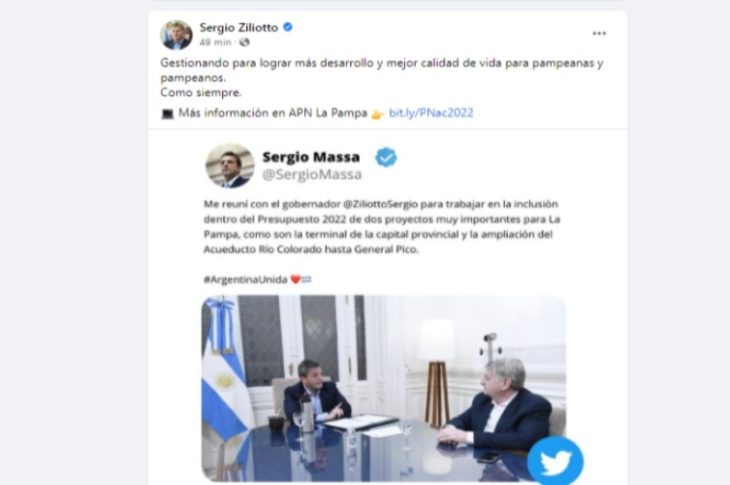Click the 49 min timestamp
Screen dimensions: 730x485
(216, 42)
